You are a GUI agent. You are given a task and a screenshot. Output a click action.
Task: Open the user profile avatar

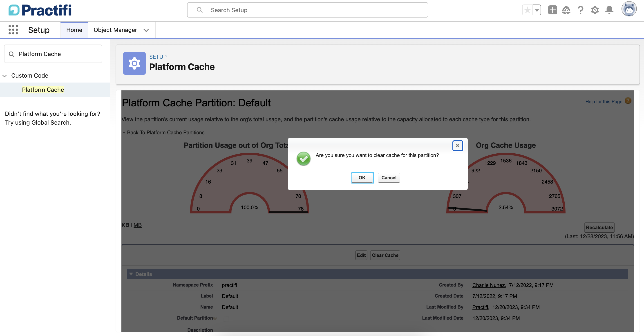(629, 9)
